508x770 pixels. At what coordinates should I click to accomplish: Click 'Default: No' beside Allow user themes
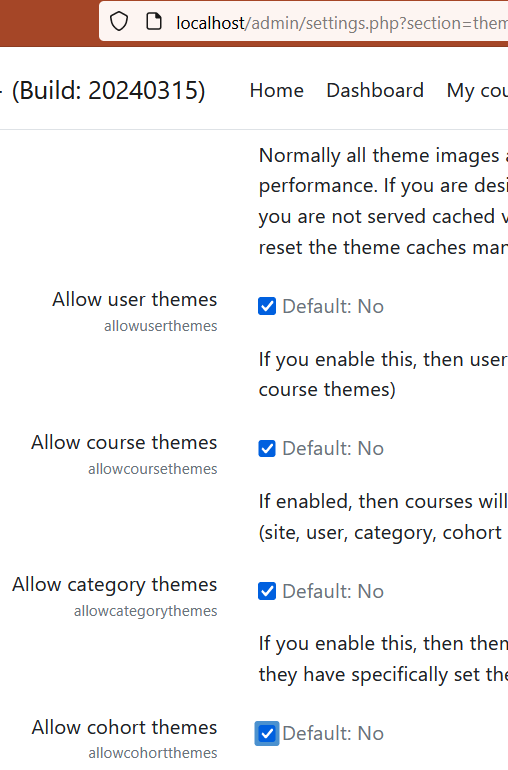333,306
